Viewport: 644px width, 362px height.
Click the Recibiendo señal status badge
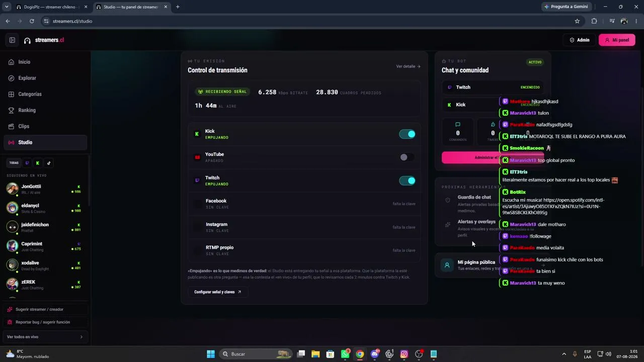222,92
